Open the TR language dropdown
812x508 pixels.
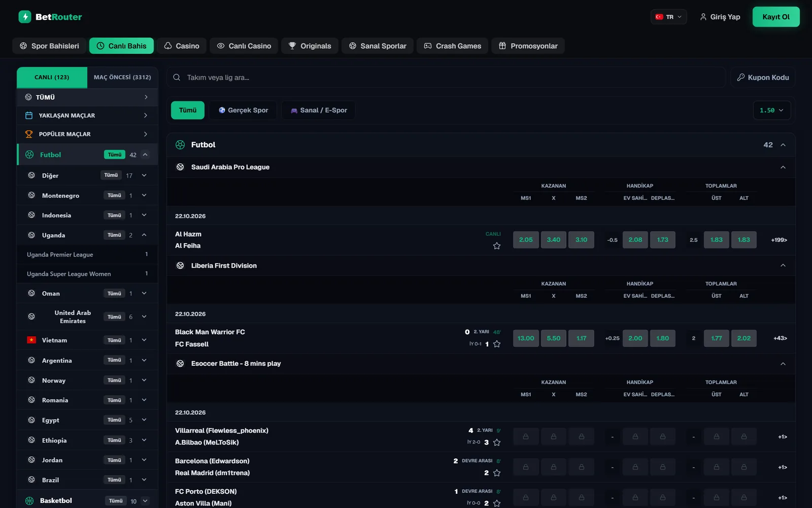669,17
